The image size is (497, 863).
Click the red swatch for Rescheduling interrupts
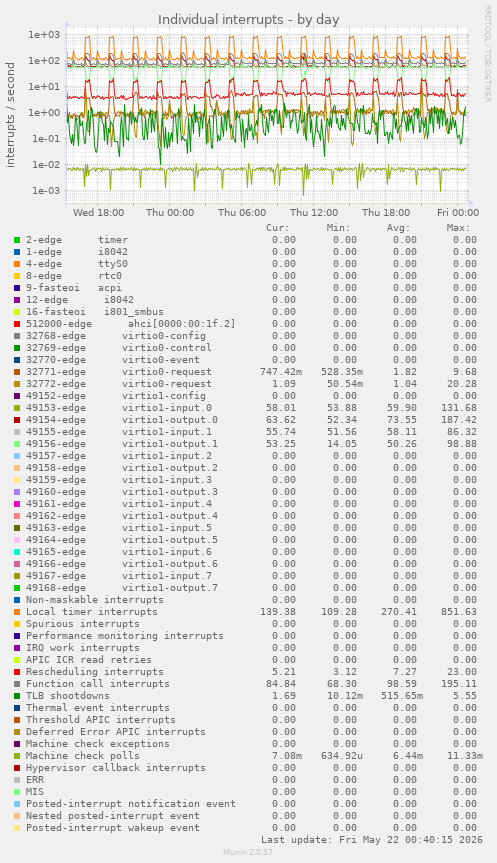click(x=17, y=671)
